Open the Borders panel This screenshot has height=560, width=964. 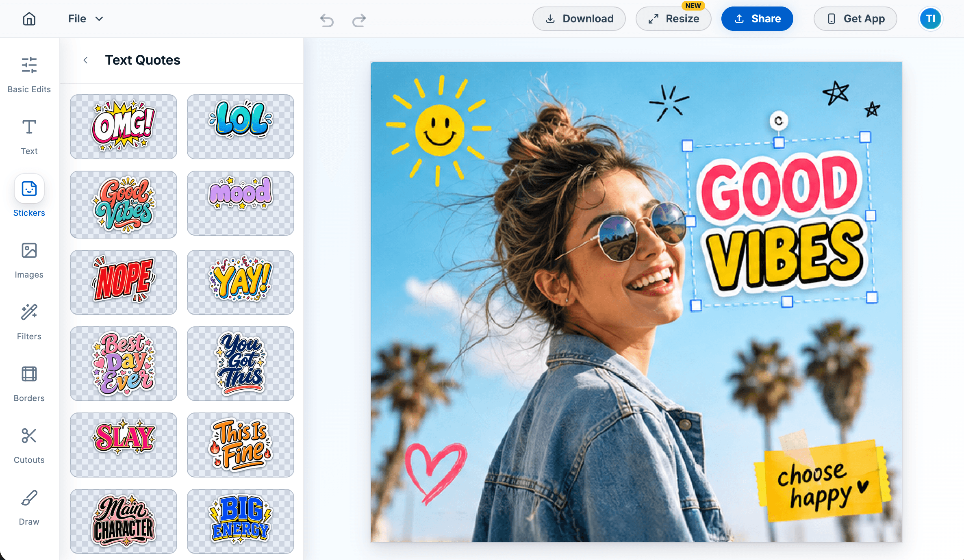(29, 384)
